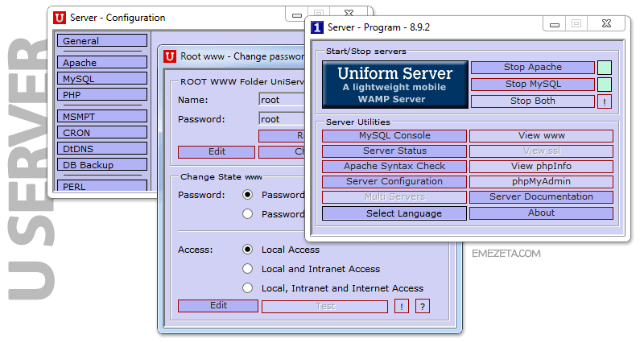This screenshot has height=343, width=644.
Task: Click the Stop MySQL button
Action: (533, 85)
